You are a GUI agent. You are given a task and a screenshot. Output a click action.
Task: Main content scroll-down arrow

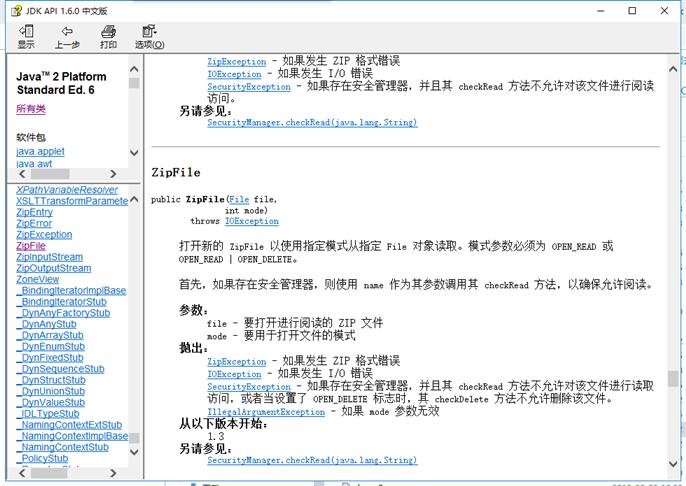(x=673, y=464)
